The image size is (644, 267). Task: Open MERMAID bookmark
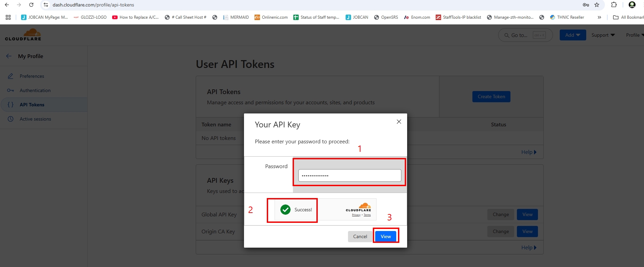236,17
